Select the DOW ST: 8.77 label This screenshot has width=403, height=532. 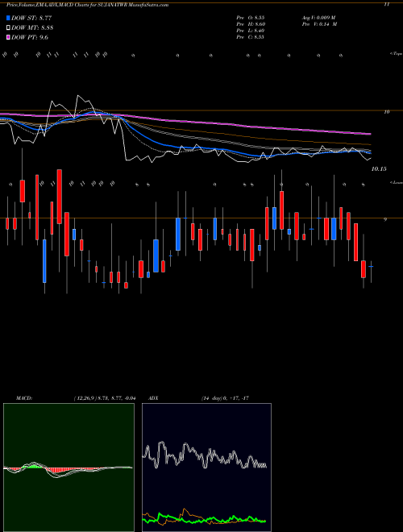click(31, 18)
